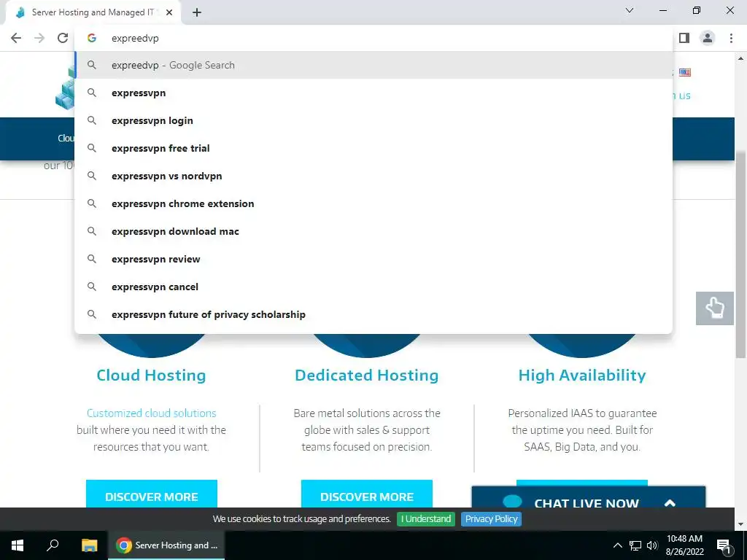Select 'expressvpn download mac' suggestion
The image size is (747, 560).
[374, 231]
